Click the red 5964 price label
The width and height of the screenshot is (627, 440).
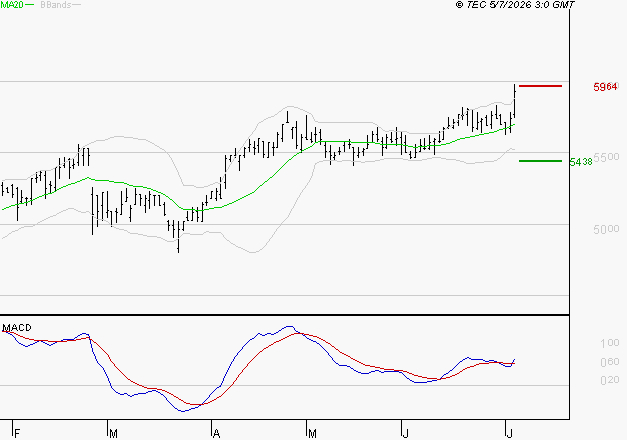click(x=605, y=87)
